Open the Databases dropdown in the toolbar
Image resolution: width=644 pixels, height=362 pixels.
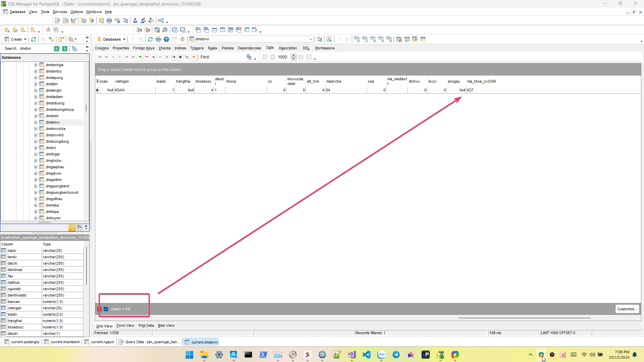tap(111, 39)
